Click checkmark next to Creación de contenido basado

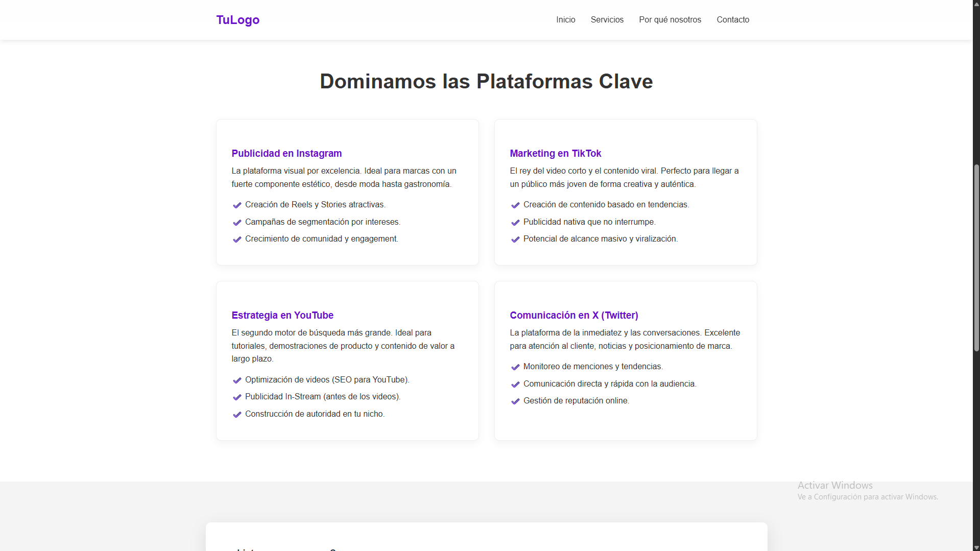tap(515, 205)
